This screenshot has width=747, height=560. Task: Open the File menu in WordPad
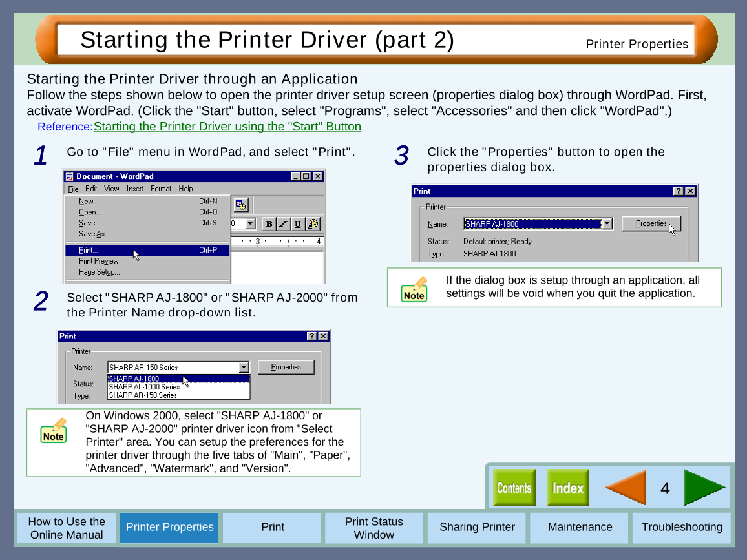(x=73, y=189)
